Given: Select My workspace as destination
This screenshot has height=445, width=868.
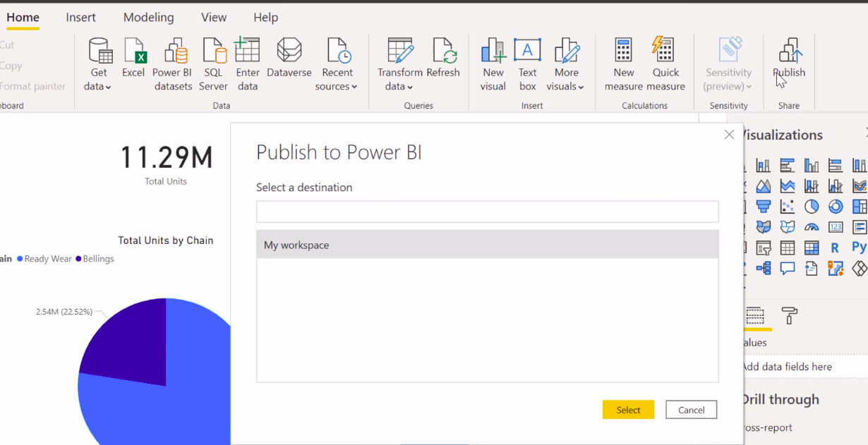Looking at the screenshot, I should tap(488, 245).
